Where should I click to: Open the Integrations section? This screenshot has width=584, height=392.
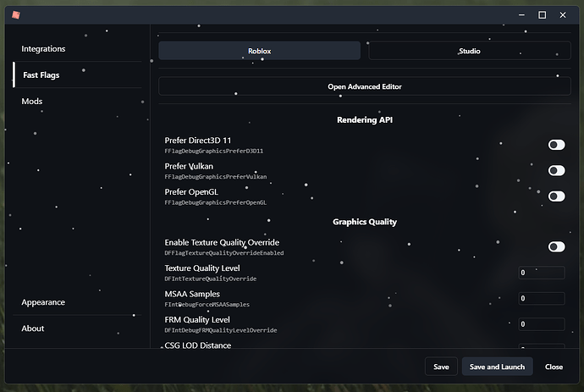coord(43,49)
